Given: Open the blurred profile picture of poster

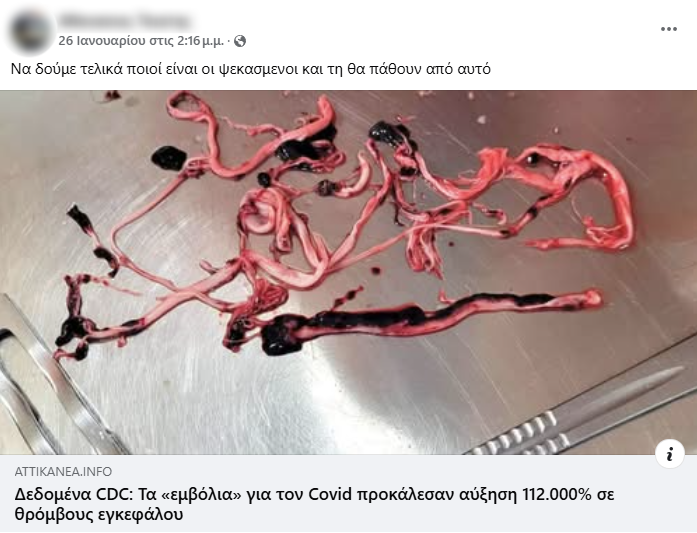Looking at the screenshot, I should [x=30, y=31].
